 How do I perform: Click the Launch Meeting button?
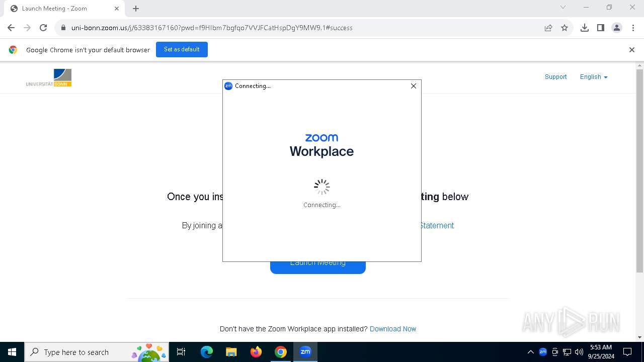(318, 267)
